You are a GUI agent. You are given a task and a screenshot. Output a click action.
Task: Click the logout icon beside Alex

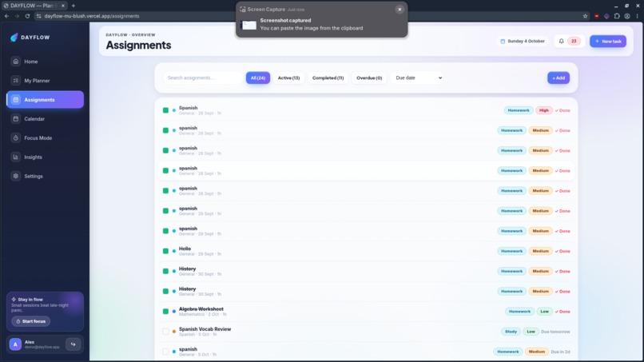click(x=73, y=344)
